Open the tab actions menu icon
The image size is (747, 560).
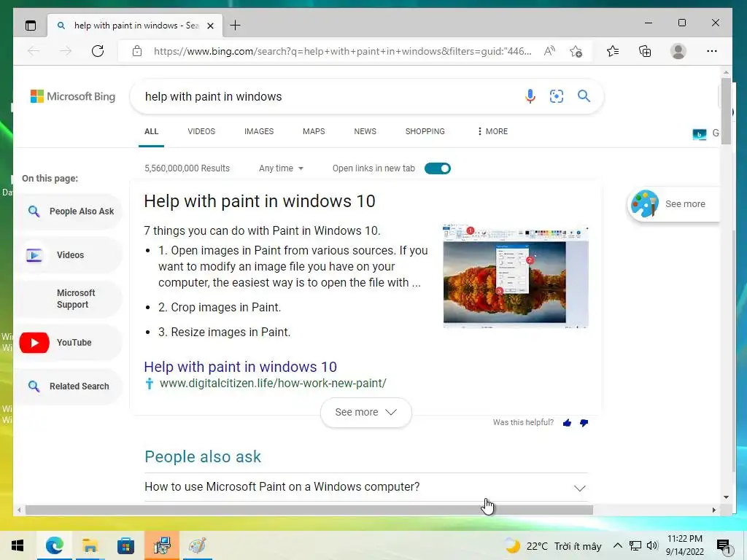click(31, 26)
